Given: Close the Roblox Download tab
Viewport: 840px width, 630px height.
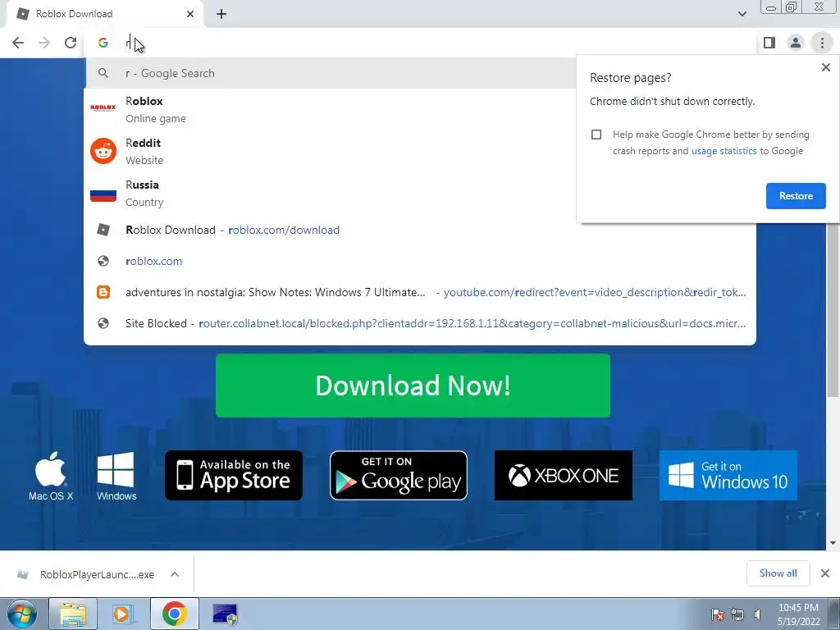Looking at the screenshot, I should click(190, 14).
